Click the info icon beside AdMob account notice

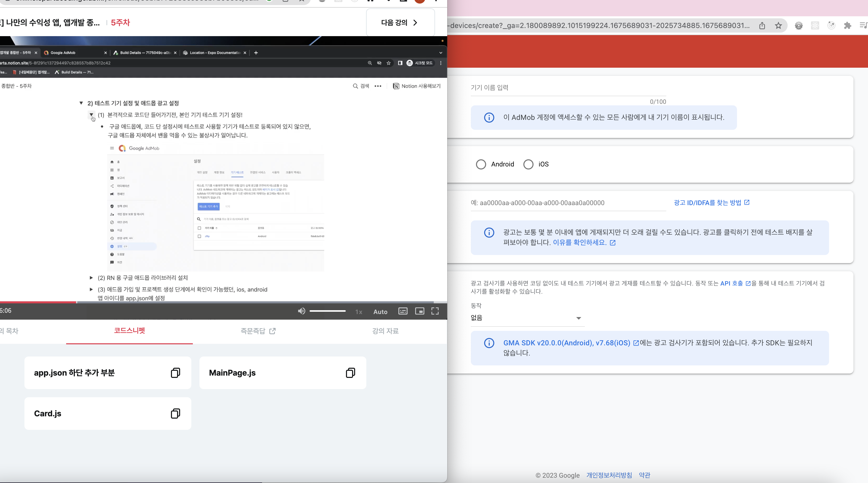(489, 118)
